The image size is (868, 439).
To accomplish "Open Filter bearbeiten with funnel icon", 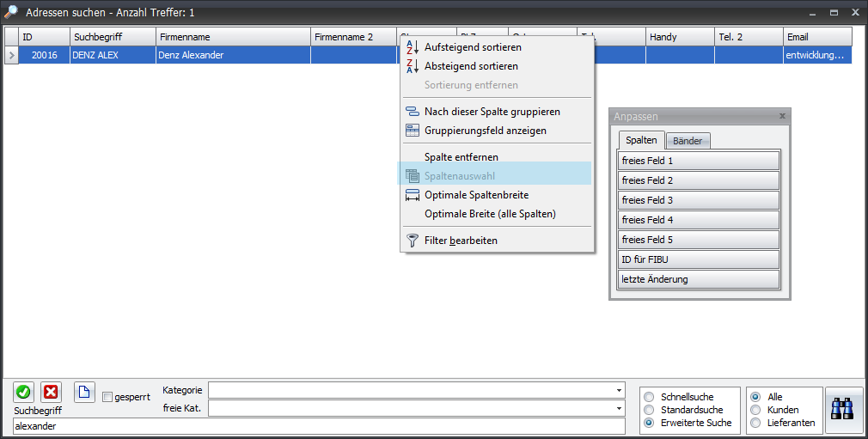I will pos(461,241).
